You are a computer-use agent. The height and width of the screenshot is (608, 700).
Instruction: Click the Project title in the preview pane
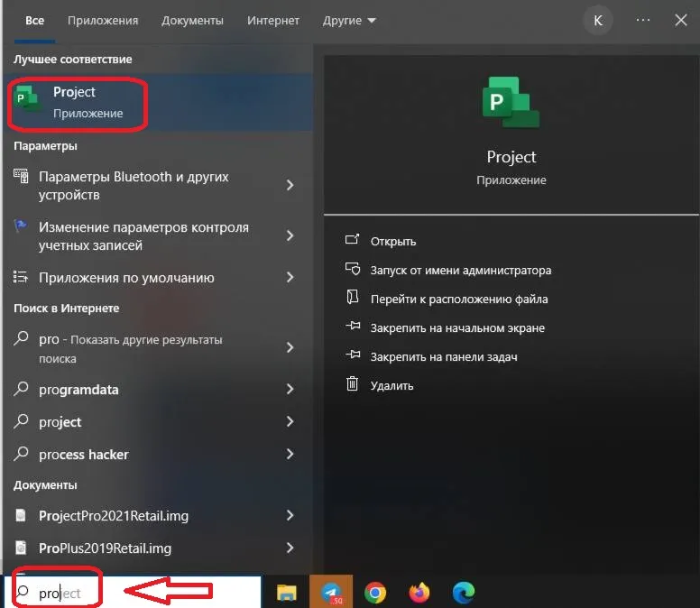click(x=511, y=157)
